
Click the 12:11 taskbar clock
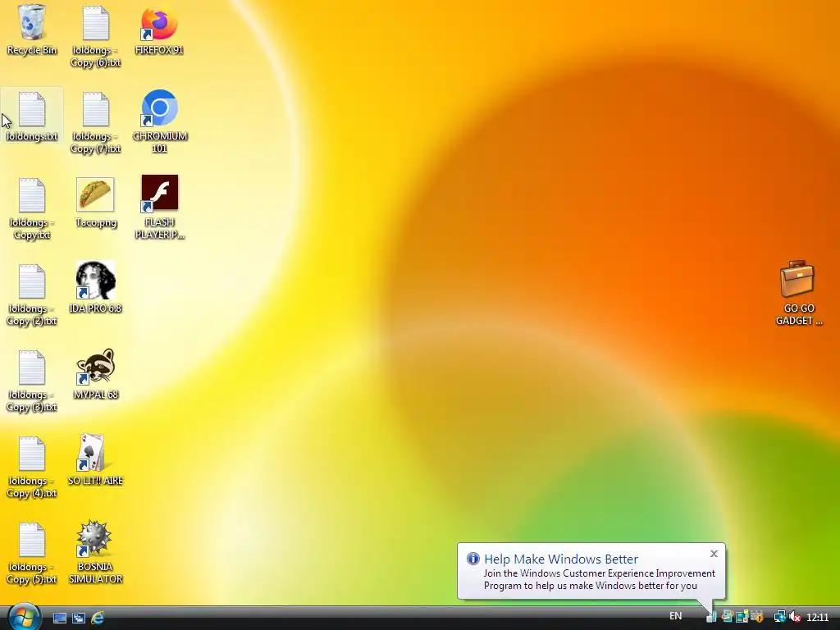coord(818,617)
